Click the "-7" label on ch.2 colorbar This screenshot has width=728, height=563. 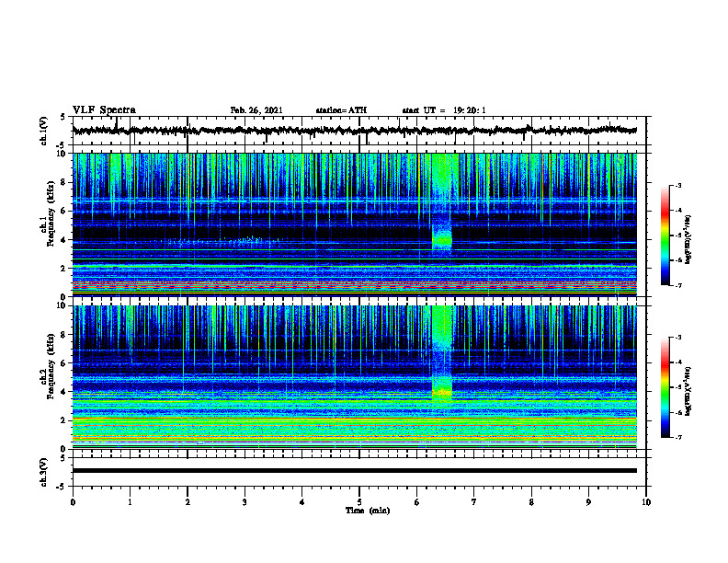coord(677,437)
